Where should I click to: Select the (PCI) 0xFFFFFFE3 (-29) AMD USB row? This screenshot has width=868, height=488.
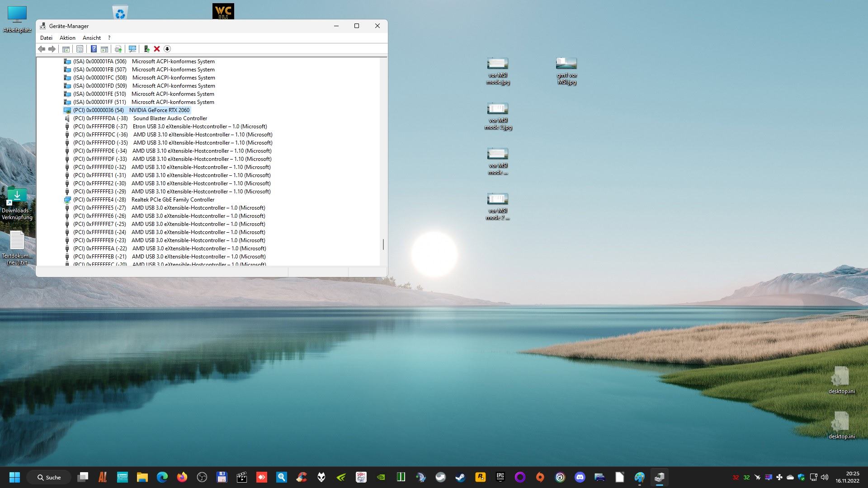pyautogui.click(x=167, y=192)
